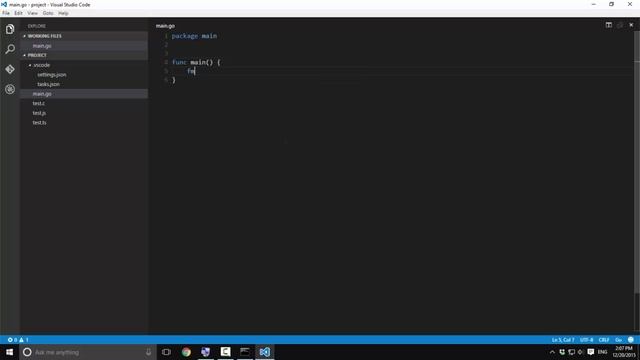Open the command prompt taskbar icon
Screen dimensions: 640x360
coord(245,352)
